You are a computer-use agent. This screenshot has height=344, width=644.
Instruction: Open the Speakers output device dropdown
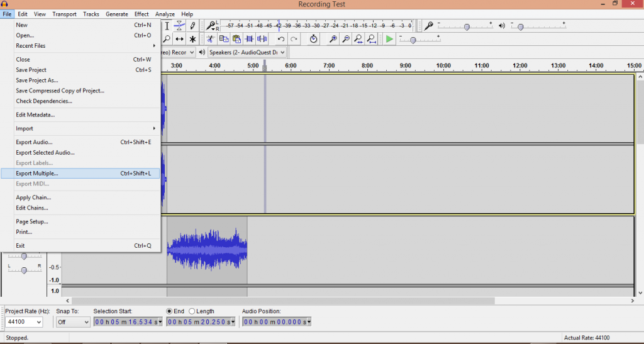247,52
